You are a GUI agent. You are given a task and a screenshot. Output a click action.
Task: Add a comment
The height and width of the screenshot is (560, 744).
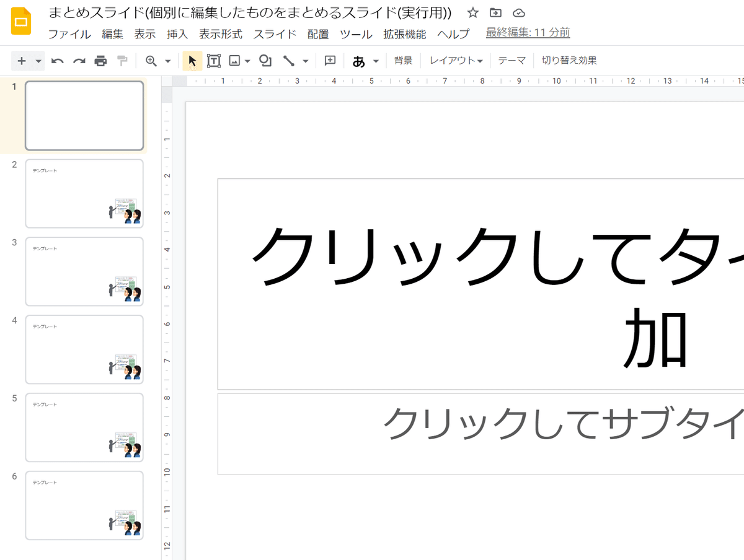(x=330, y=61)
